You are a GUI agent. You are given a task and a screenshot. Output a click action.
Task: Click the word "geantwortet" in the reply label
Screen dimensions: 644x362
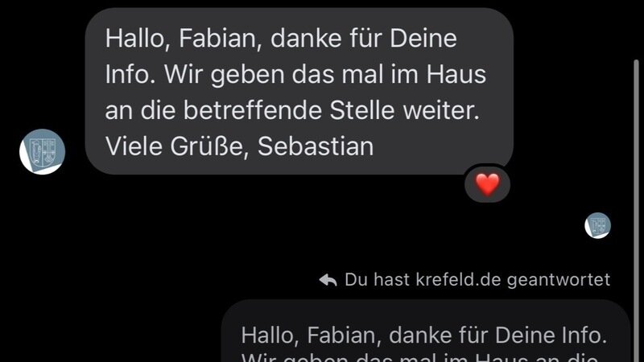(559, 280)
